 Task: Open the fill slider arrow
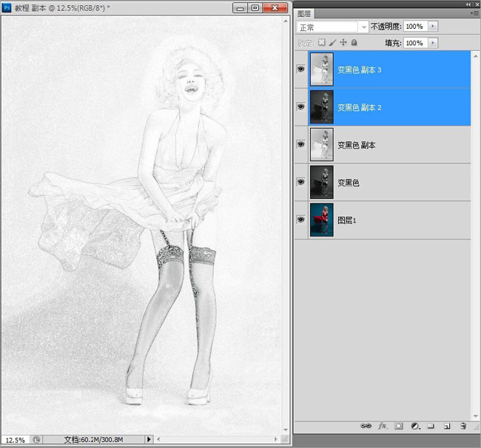pyautogui.click(x=433, y=43)
